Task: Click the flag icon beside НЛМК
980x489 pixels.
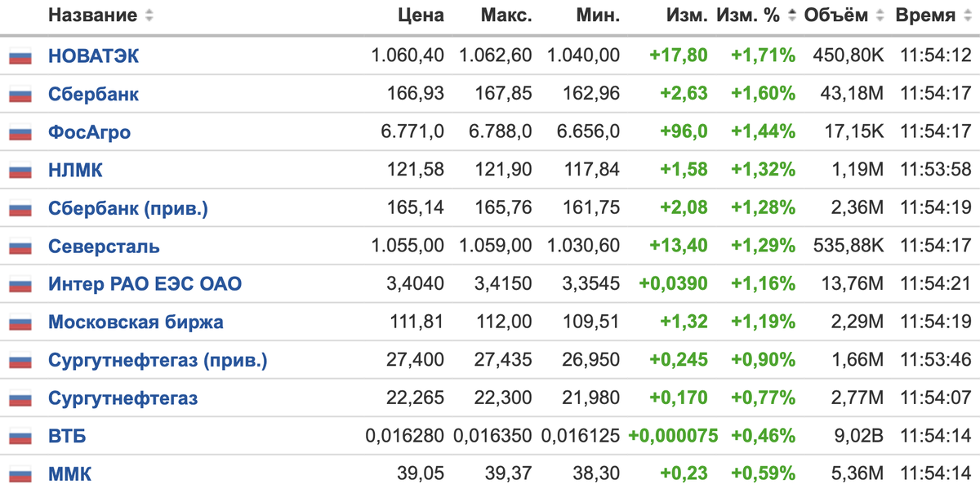Action: (x=20, y=171)
